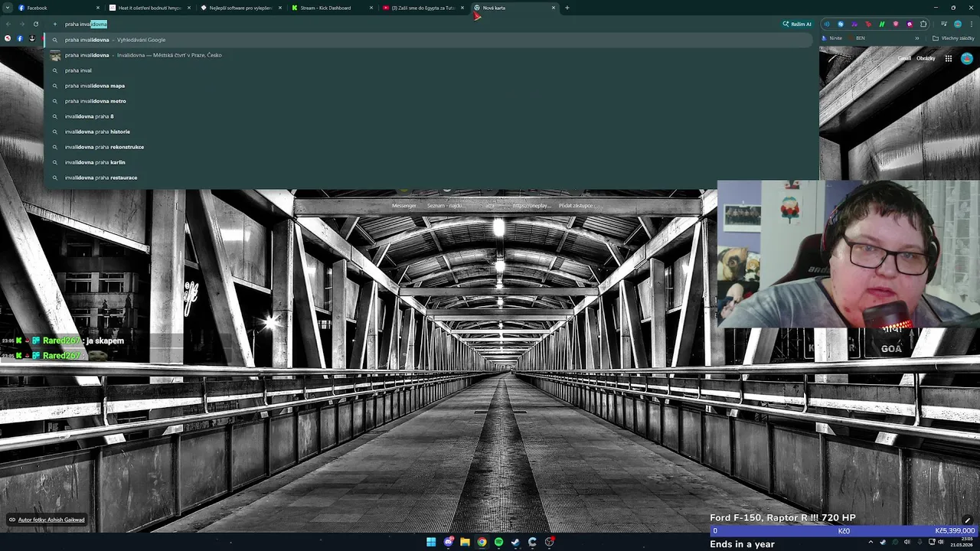Click Přidat zástupce shortcut
The height and width of the screenshot is (551, 980).
[x=575, y=205]
